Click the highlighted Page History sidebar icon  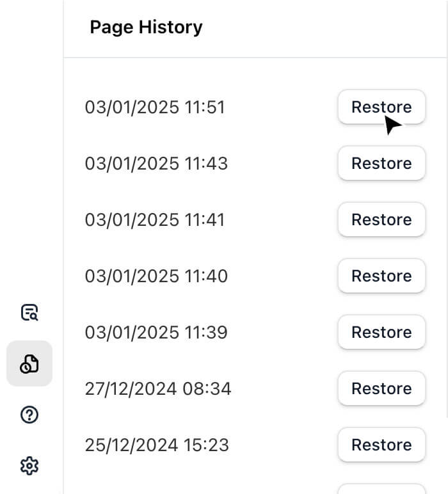29,363
